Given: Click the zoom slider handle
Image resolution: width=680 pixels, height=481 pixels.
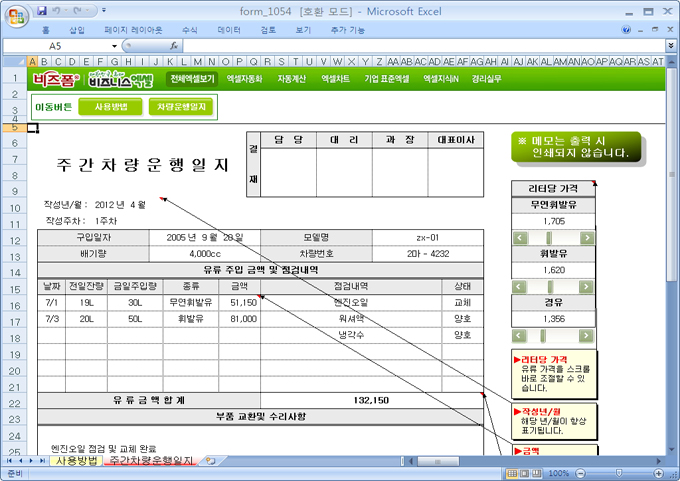Looking at the screenshot, I should coord(619,473).
